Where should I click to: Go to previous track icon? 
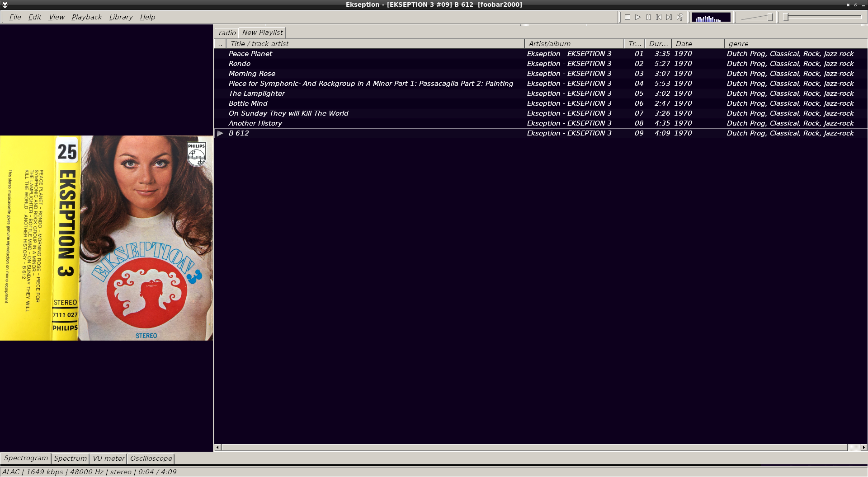(659, 17)
